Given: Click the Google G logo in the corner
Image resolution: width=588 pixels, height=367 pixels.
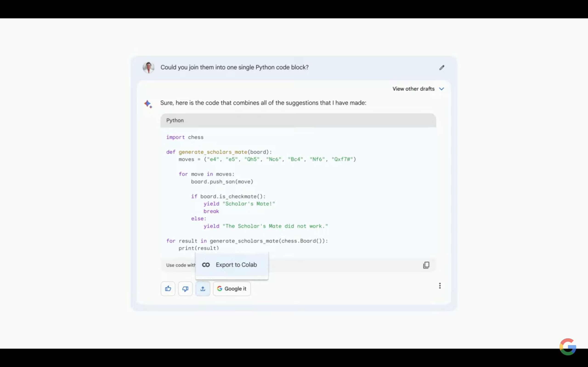Looking at the screenshot, I should [x=568, y=347].
